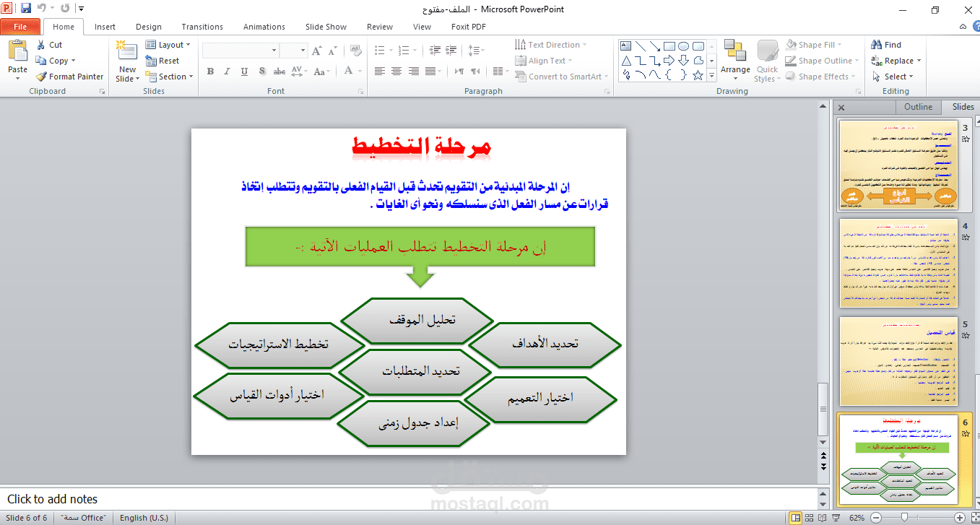Toggle Bold formatting
This screenshot has height=525, width=980.
[x=210, y=71]
